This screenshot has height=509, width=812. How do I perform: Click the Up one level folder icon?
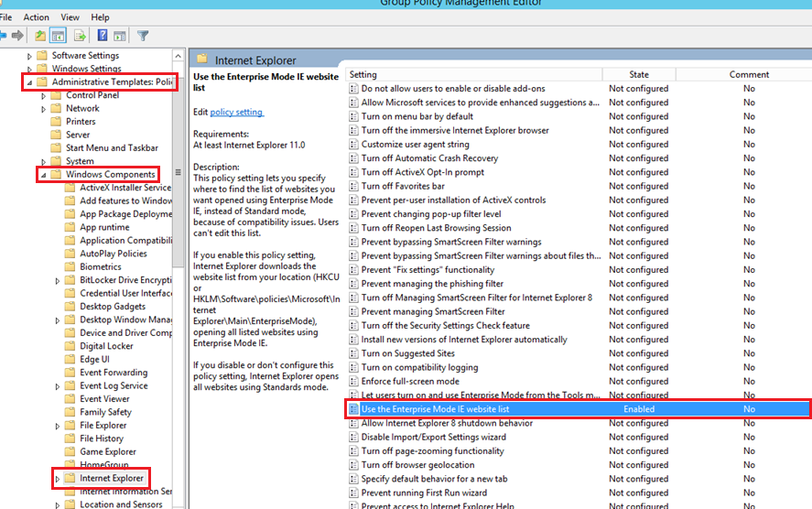40,36
